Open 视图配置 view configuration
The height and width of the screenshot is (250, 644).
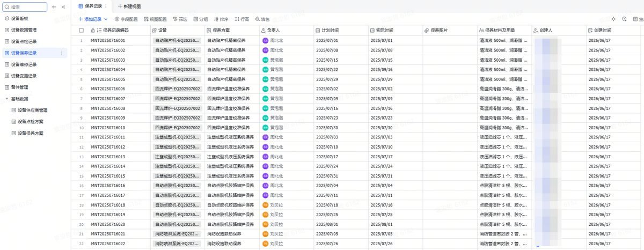(155, 19)
